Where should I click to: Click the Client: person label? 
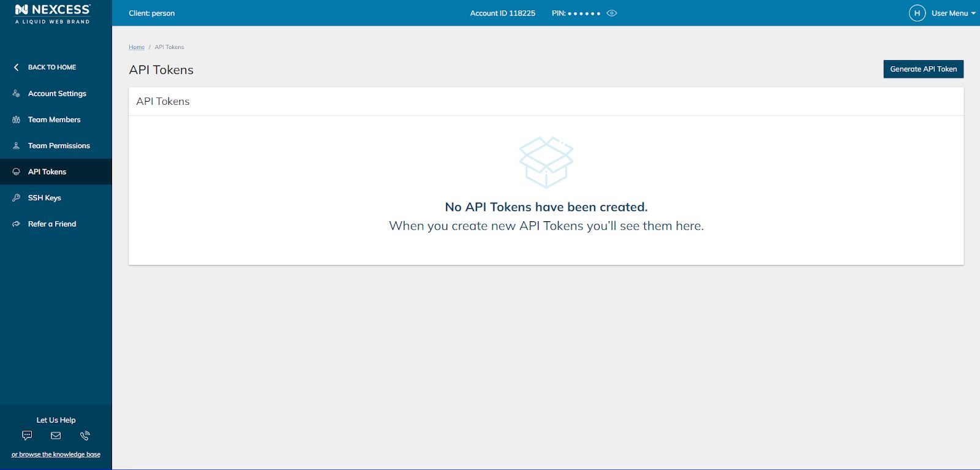(152, 13)
